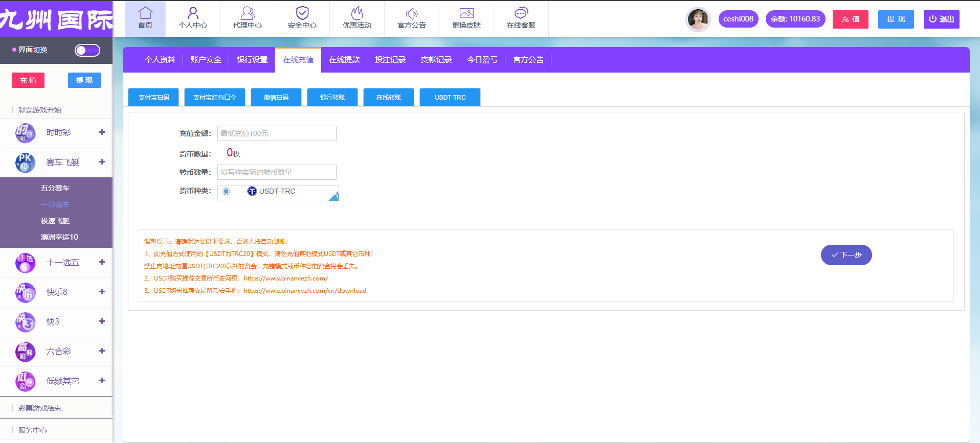Image resolution: width=980 pixels, height=443 pixels.
Task: Click the 九洲国际 site logo
Action: (56, 19)
